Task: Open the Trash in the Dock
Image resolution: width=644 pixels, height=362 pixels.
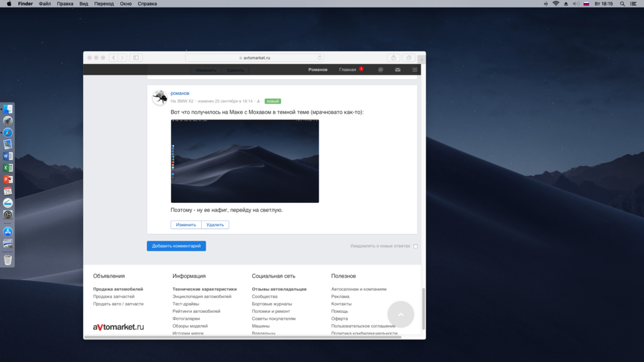Action: (x=8, y=260)
